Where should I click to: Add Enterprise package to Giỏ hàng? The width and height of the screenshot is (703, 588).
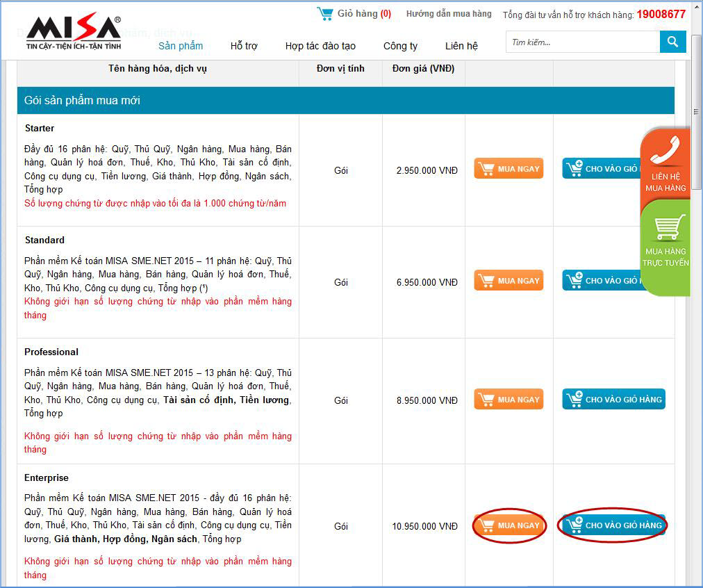pyautogui.click(x=613, y=525)
